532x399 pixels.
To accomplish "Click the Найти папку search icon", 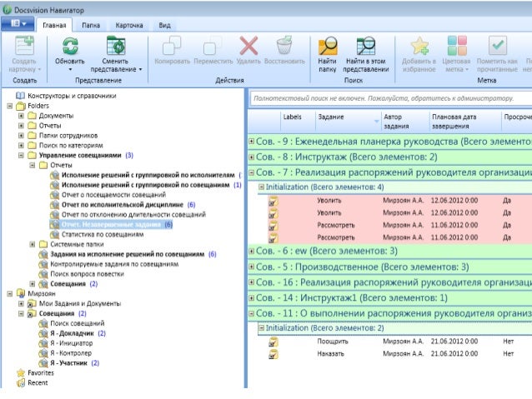I will [328, 46].
